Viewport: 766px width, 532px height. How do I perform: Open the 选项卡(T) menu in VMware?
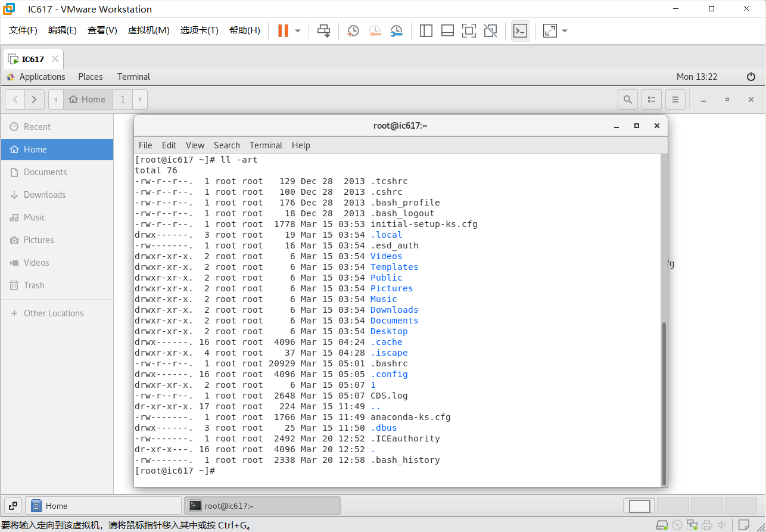coord(200,30)
